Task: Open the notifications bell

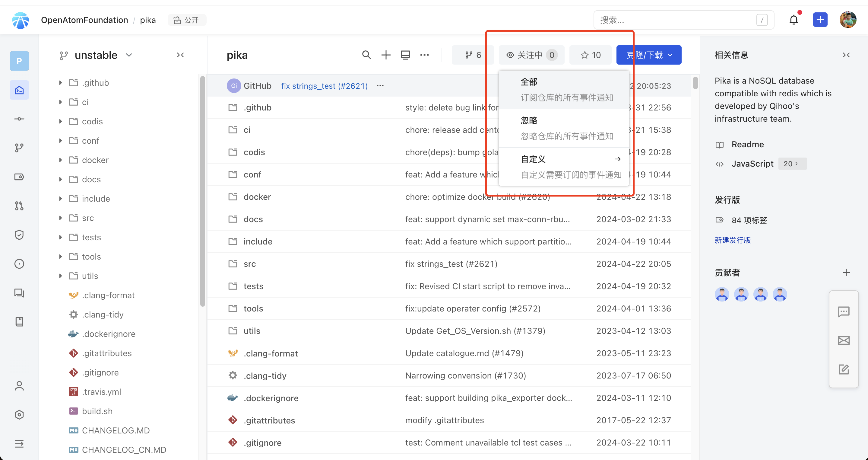Action: click(x=794, y=20)
